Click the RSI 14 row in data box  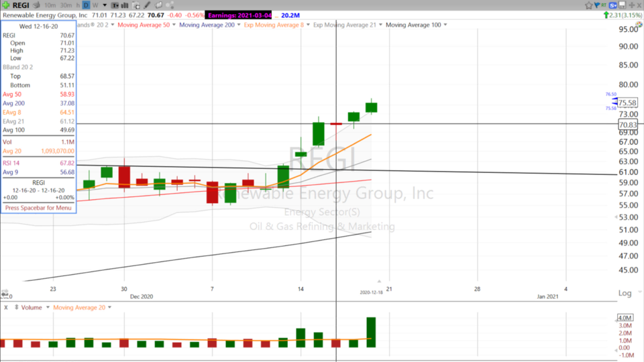click(39, 164)
